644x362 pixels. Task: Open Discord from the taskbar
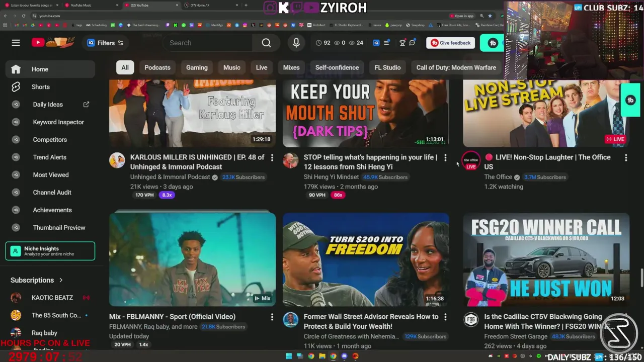pyautogui.click(x=344, y=356)
